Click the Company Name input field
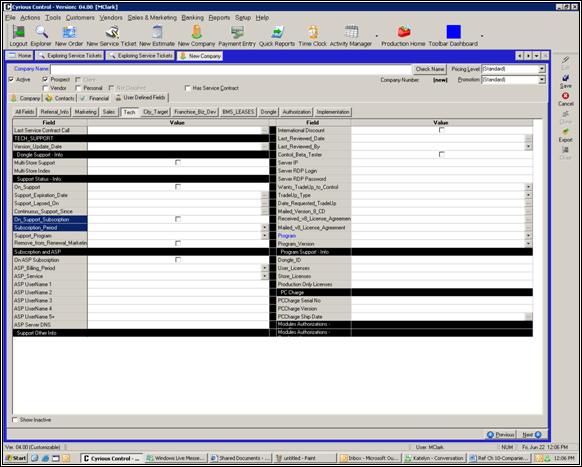The image size is (582, 467). (x=231, y=69)
